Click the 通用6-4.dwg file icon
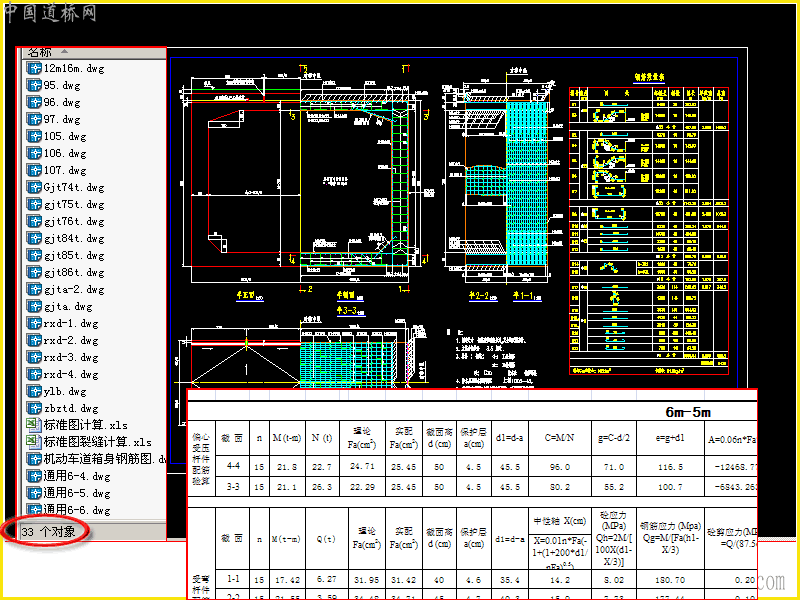This screenshot has width=800, height=600. pos(34,476)
